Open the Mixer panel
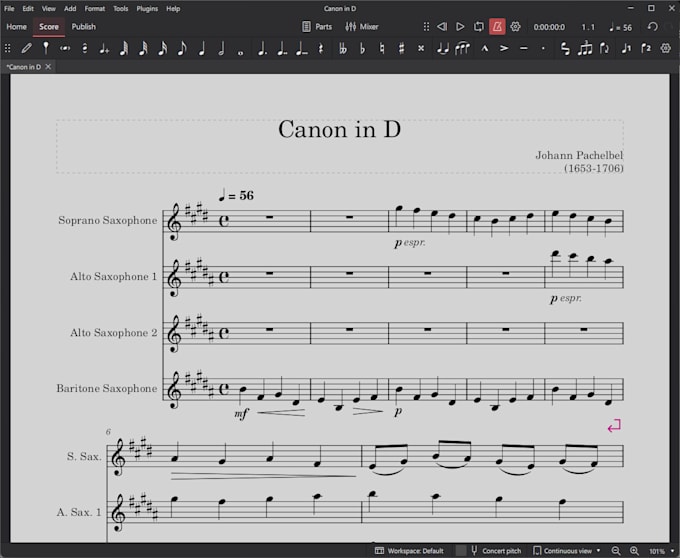Screen dimensions: 680x558 (362, 27)
